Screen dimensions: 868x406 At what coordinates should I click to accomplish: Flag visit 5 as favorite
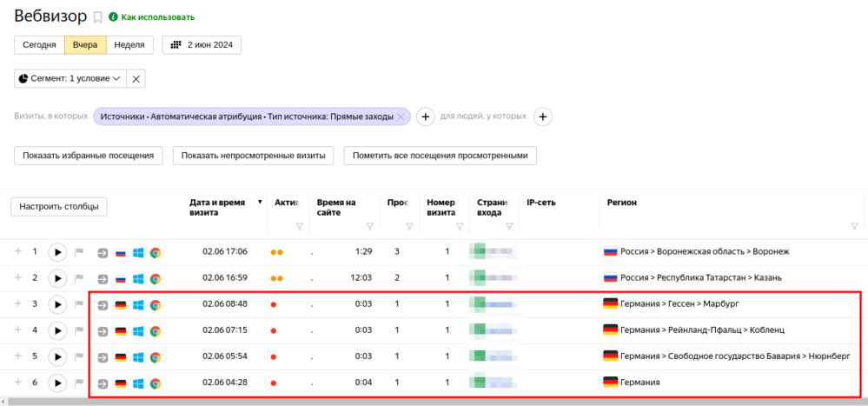point(79,356)
